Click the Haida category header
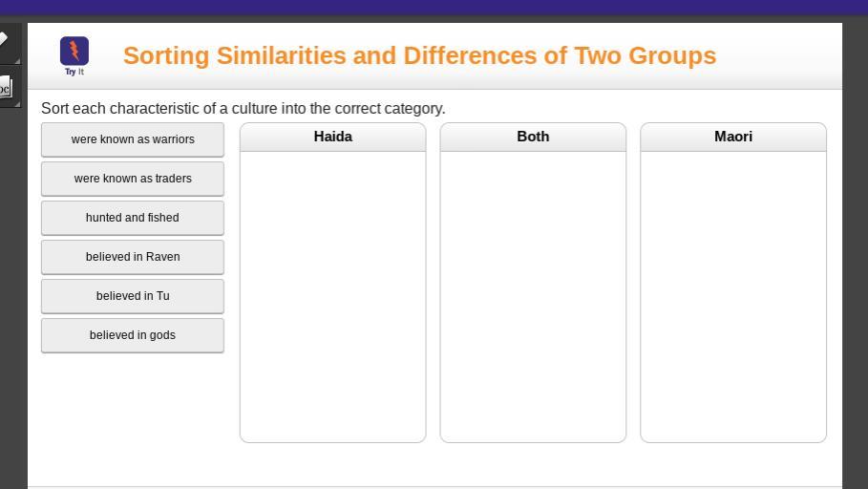 332,137
